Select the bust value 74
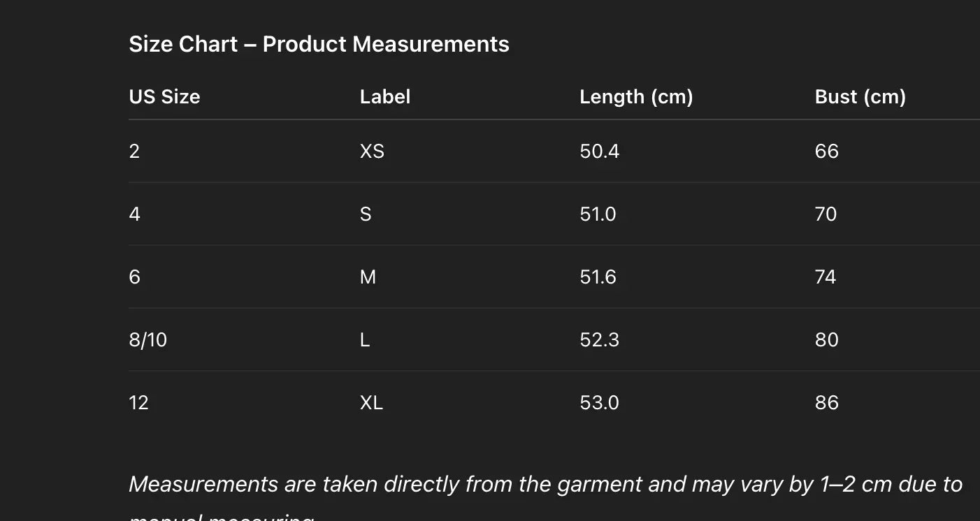 point(826,277)
